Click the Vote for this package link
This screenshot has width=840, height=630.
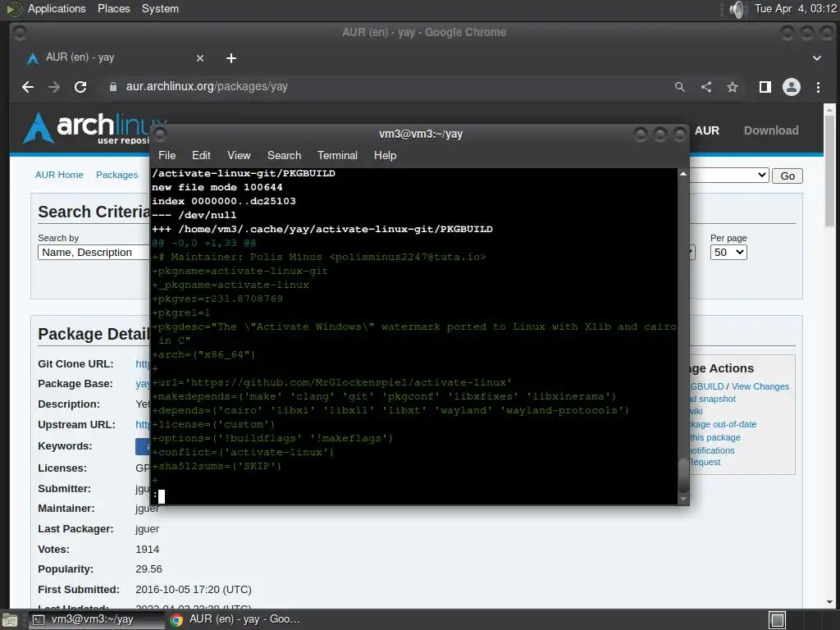click(715, 438)
